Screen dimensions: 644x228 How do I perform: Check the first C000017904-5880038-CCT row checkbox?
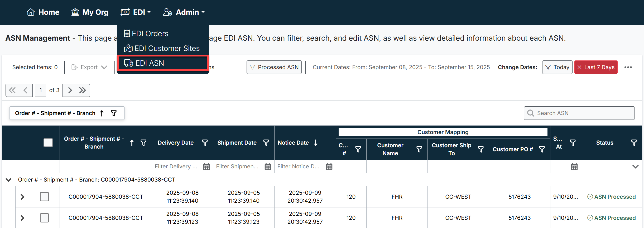tap(44, 197)
